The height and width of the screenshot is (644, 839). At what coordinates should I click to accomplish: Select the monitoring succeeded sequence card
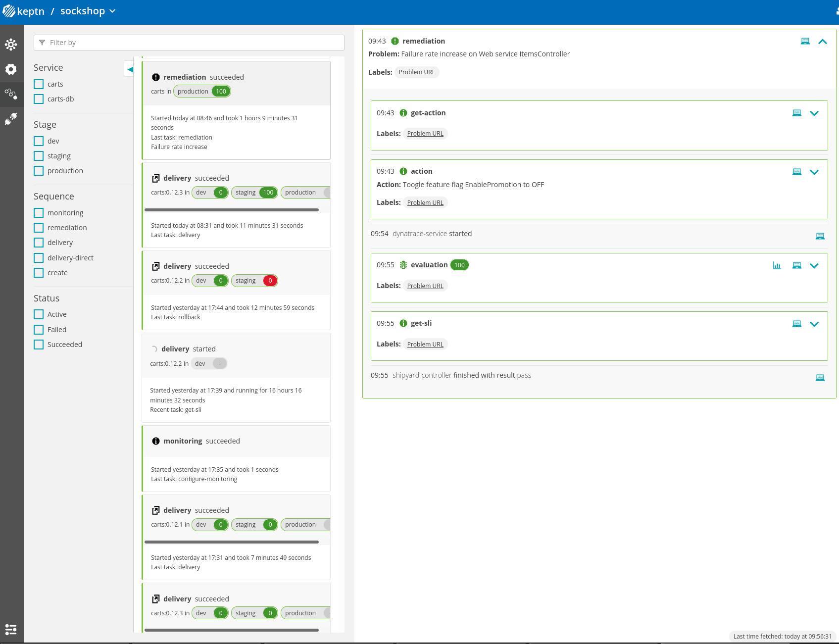point(236,459)
